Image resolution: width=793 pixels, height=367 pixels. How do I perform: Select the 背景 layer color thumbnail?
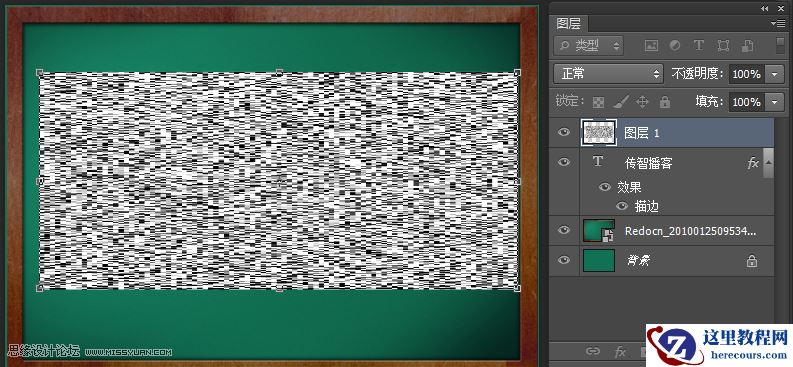click(599, 260)
